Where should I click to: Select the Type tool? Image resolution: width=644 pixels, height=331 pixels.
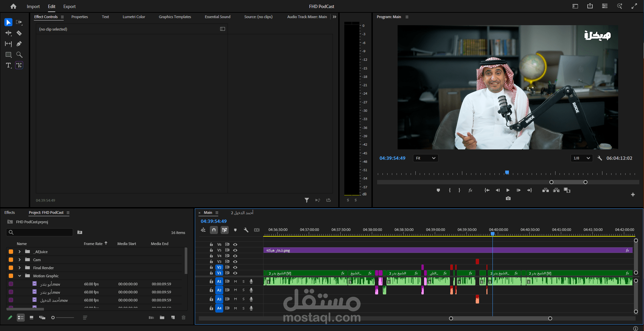(x=8, y=65)
